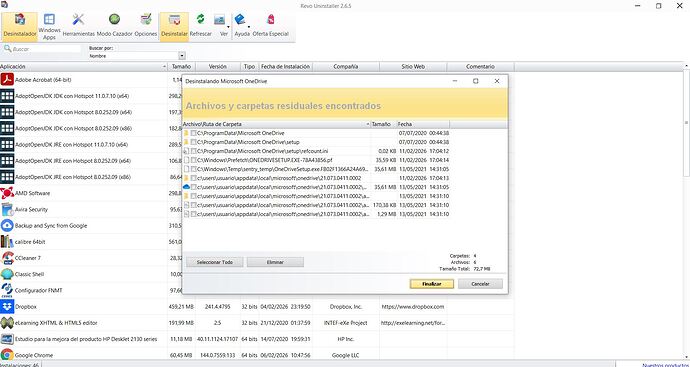Refresh the list with Refrescar
The height and width of the screenshot is (367, 690).
tap(200, 26)
